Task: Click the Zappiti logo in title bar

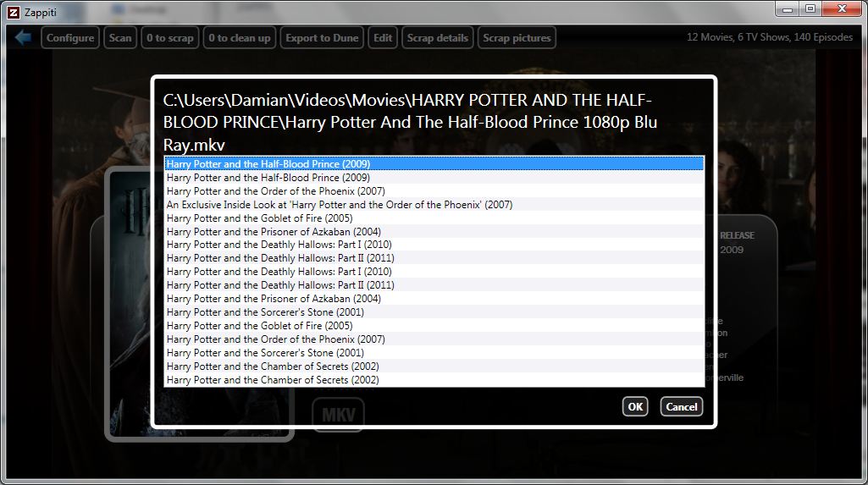Action: coord(14,12)
